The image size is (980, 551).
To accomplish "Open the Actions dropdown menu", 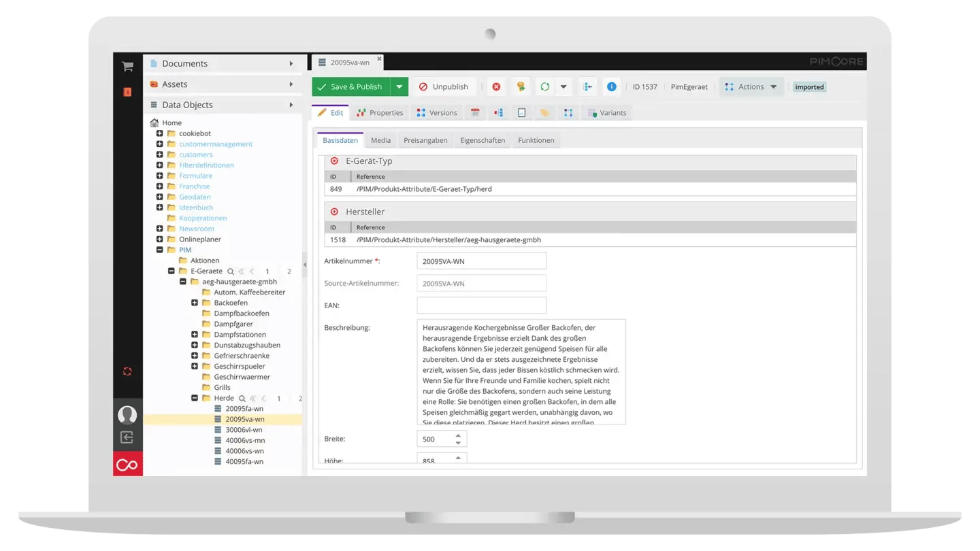I will [751, 86].
